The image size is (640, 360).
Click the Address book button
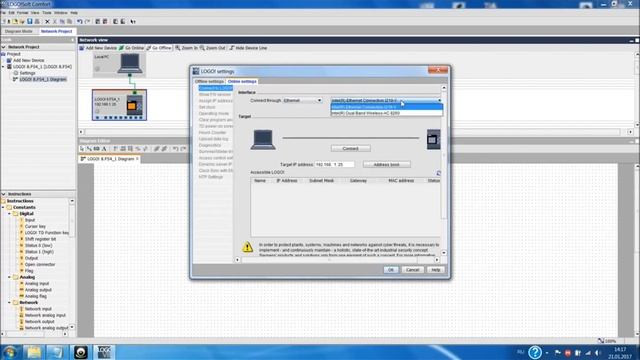(387, 164)
